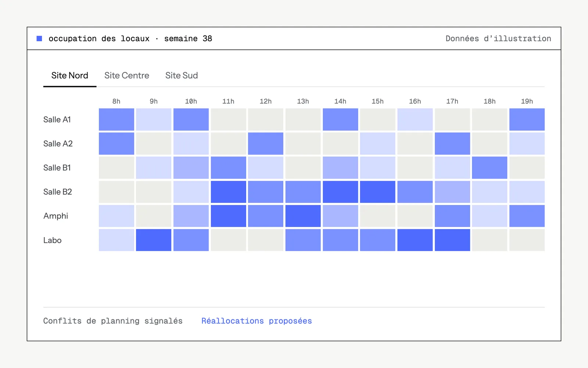Click the Salle A1 cell at 14h
Viewport: 588px width, 368px height.
[x=340, y=119]
